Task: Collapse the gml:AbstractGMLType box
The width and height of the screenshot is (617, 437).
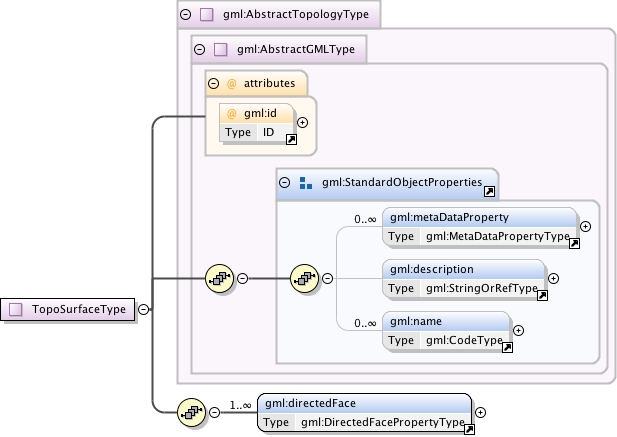Action: pyautogui.click(x=200, y=50)
